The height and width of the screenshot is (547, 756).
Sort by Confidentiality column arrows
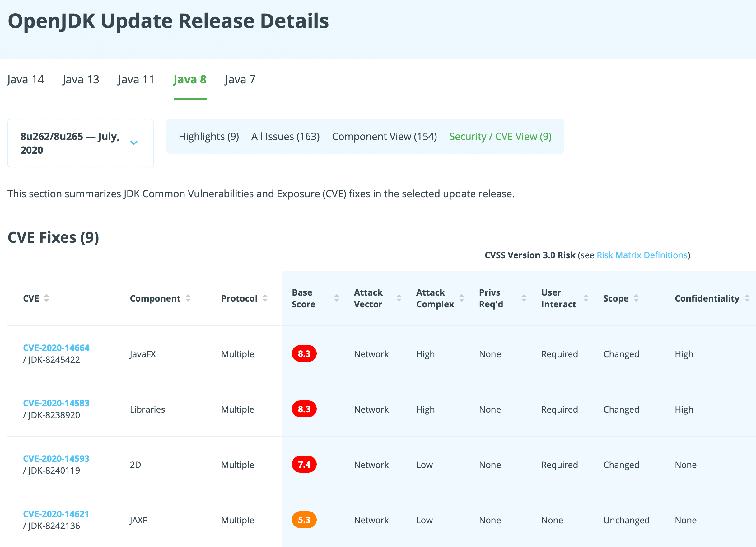747,298
